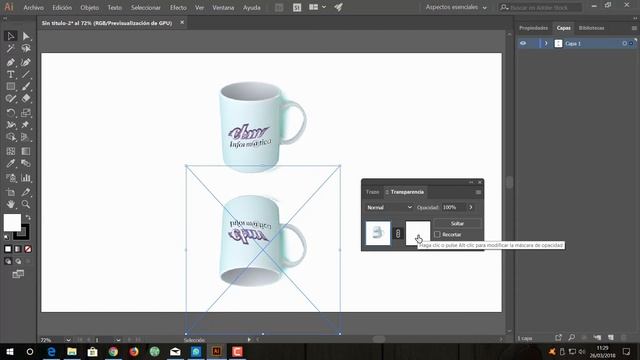Image resolution: width=640 pixels, height=360 pixels.
Task: Switch to Draw Behind mode
Action: (18, 261)
